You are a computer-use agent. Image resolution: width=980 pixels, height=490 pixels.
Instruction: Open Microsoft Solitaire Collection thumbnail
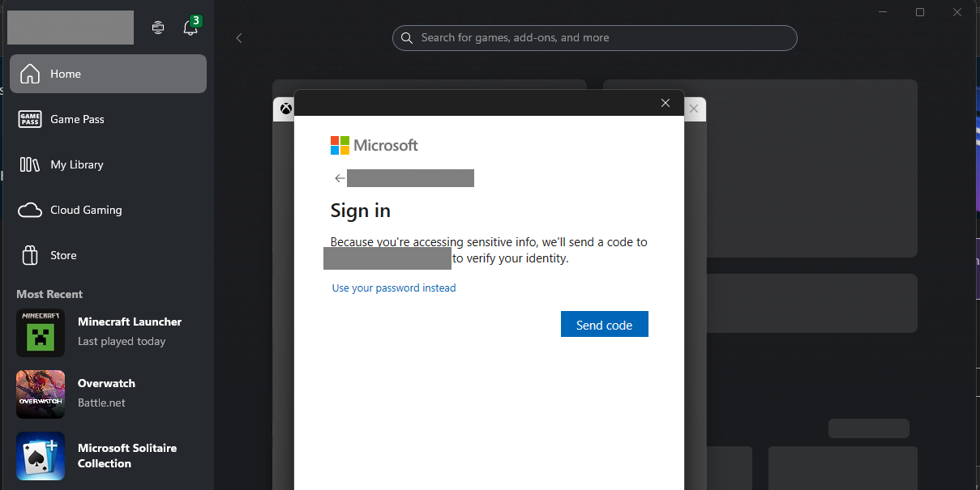pyautogui.click(x=41, y=456)
